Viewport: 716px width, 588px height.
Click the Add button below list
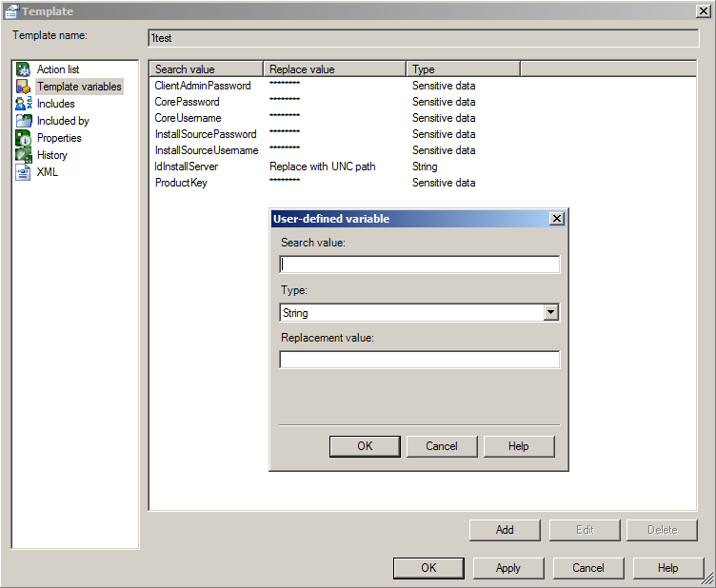click(505, 530)
